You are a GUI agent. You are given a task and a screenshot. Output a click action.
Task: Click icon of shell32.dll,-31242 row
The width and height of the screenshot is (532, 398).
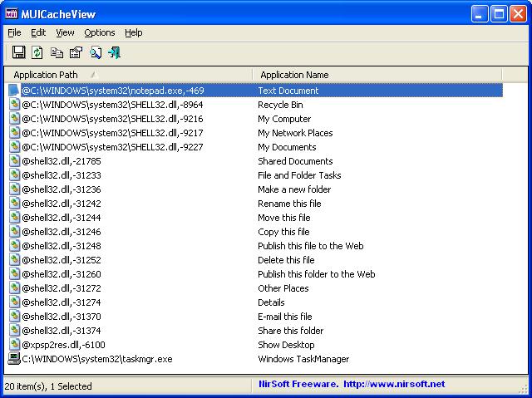[x=14, y=204]
